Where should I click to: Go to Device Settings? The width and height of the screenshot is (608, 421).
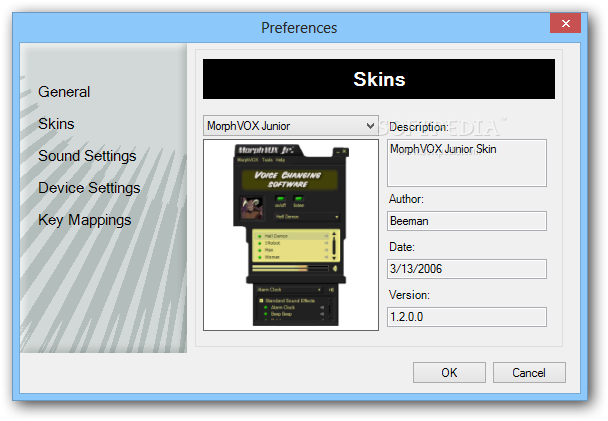point(89,188)
